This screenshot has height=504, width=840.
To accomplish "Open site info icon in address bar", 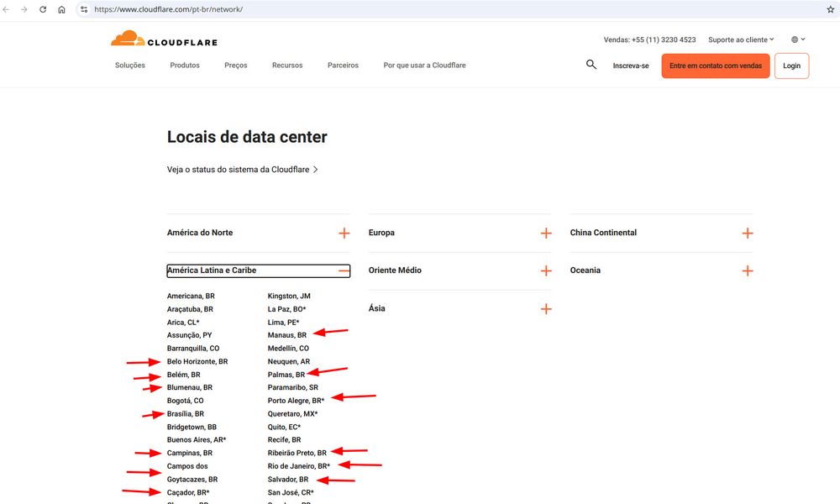I will 84,9.
